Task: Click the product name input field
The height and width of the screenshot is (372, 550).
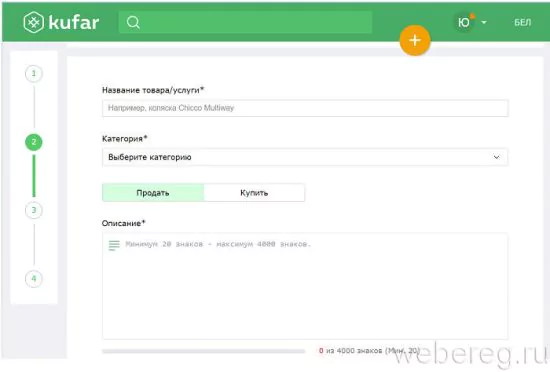Action: coord(305,108)
